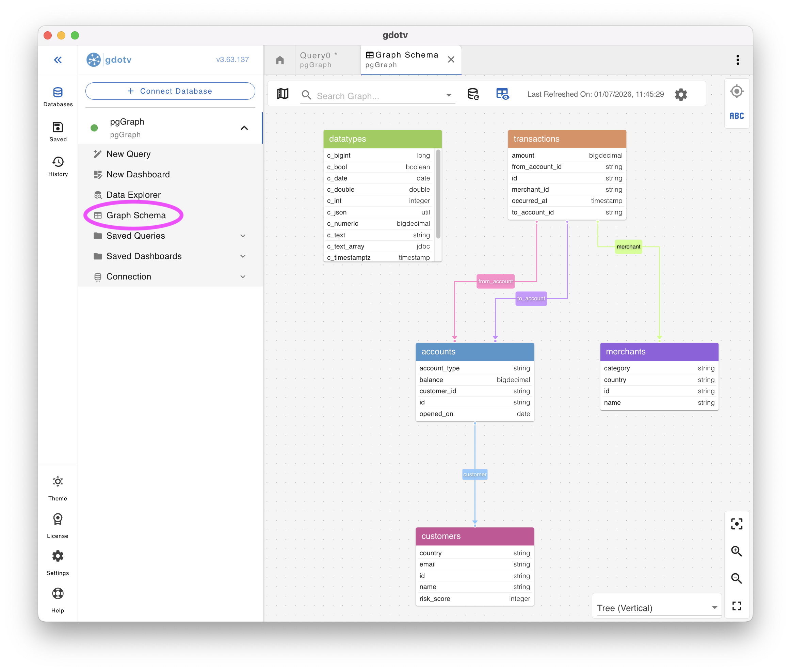Zoom out of the graph
791x672 pixels.
click(x=737, y=578)
